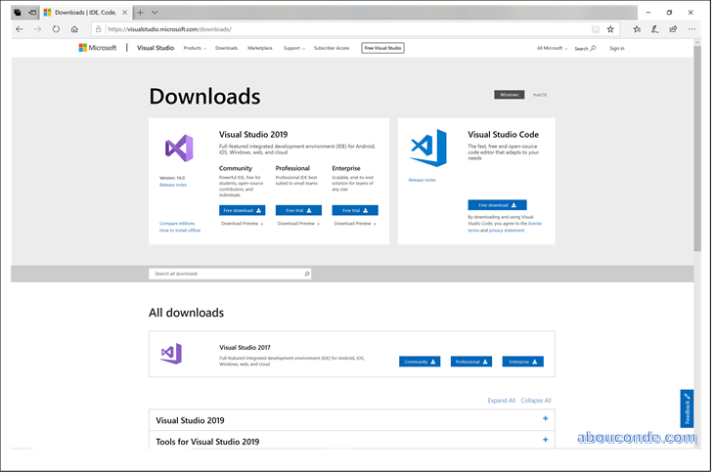Click the favorites star in the address bar
Screen dimensions: 714x473
[610, 29]
